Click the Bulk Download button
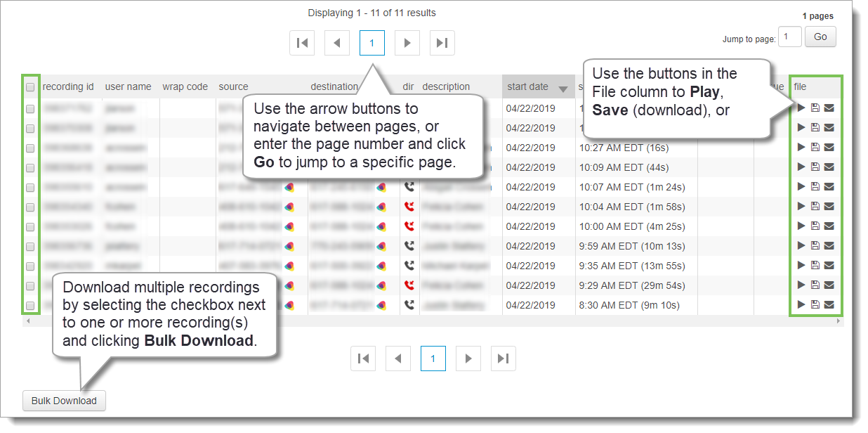868x433 pixels. coord(64,401)
